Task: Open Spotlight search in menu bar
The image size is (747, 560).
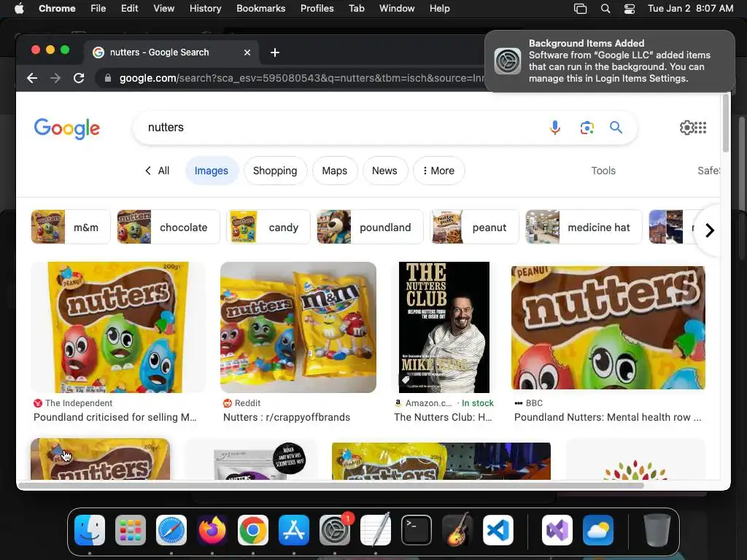Action: pyautogui.click(x=605, y=9)
